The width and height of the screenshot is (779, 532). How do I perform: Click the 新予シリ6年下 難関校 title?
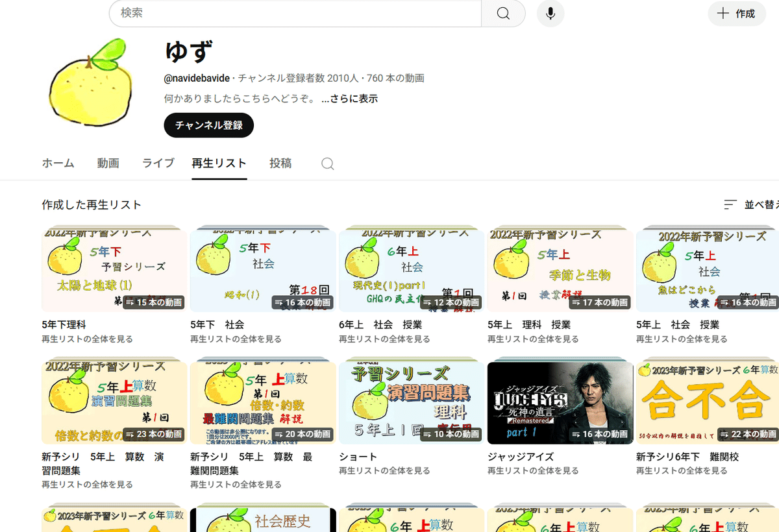pyautogui.click(x=687, y=457)
